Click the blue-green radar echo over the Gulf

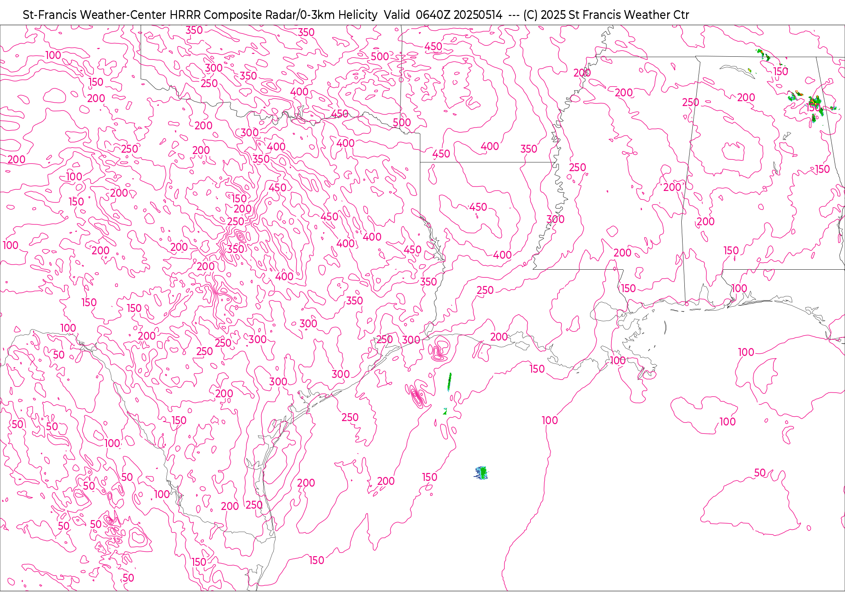(x=481, y=473)
